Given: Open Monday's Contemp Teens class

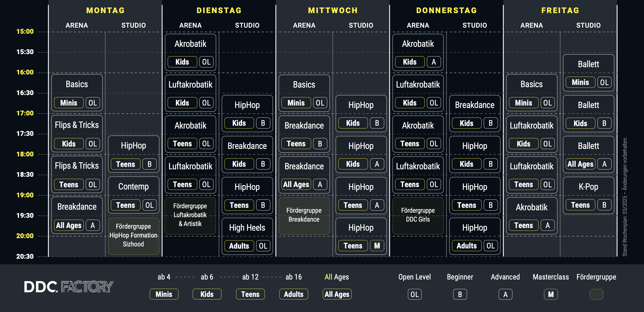Looking at the screenshot, I should (x=134, y=195).
